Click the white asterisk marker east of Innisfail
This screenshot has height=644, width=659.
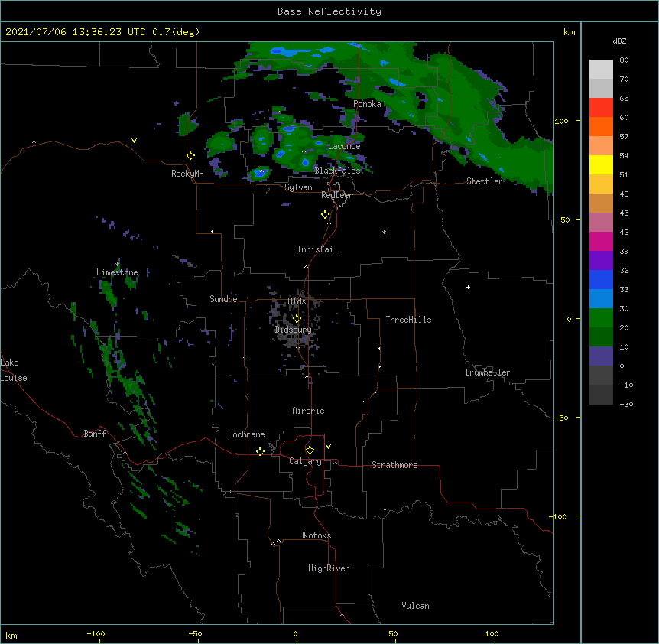(384, 232)
